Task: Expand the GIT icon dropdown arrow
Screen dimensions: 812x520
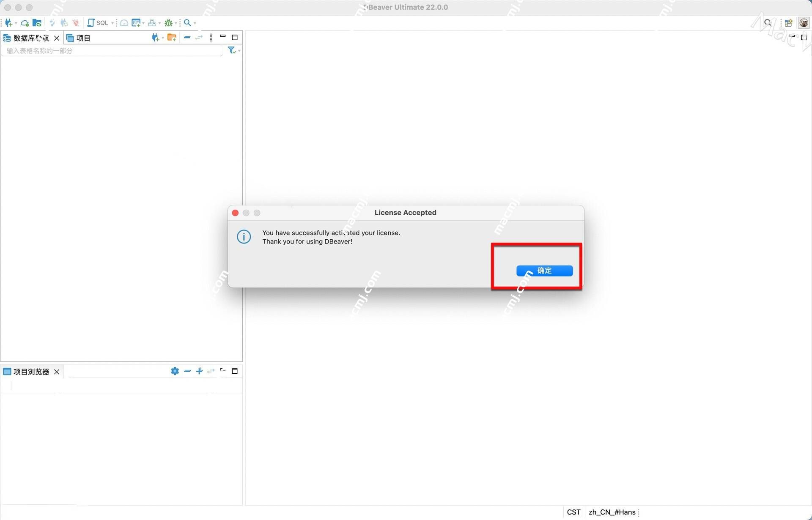Action: pyautogui.click(x=143, y=23)
